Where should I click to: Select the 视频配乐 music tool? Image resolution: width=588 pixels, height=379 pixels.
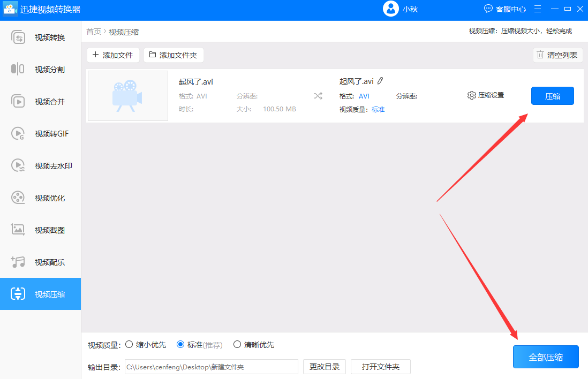(x=40, y=262)
